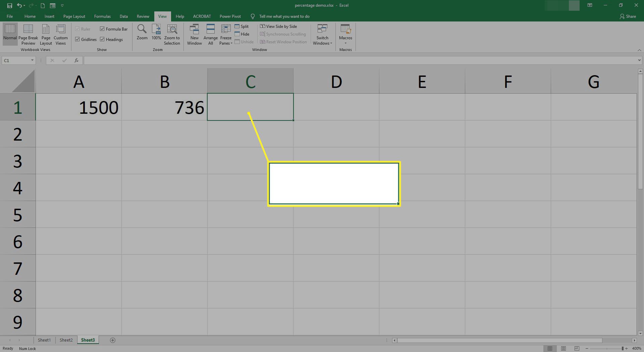The width and height of the screenshot is (644, 352).
Task: Toggle the Gridlines checkbox
Action: click(77, 39)
